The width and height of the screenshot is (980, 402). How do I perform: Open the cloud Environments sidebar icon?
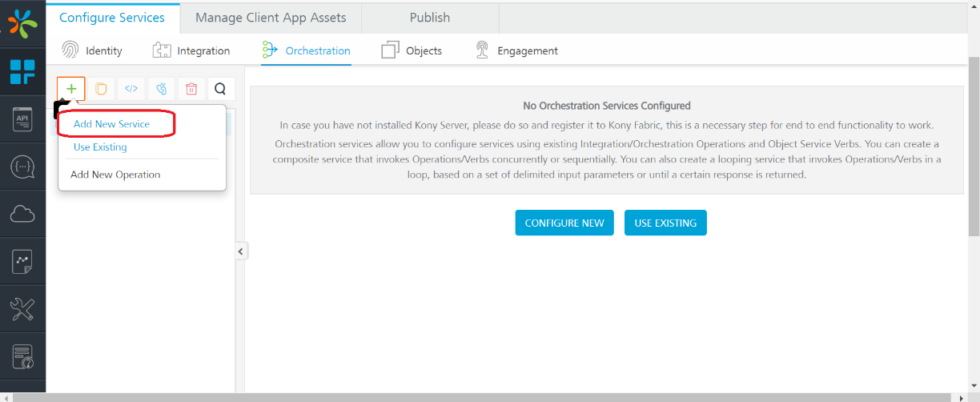(x=22, y=214)
